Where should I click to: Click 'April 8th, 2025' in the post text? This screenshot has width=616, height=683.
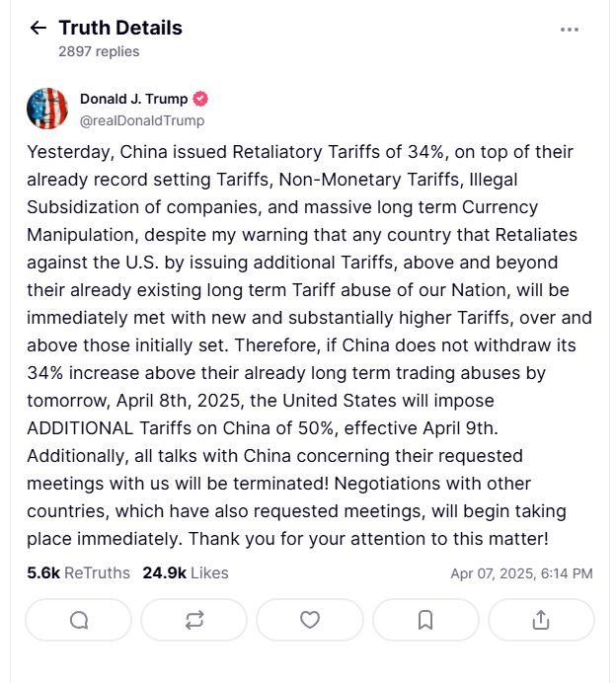coord(179,401)
